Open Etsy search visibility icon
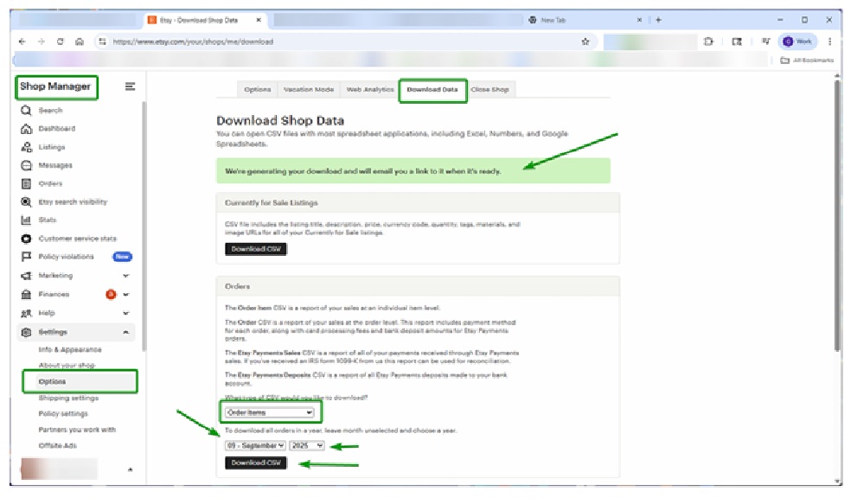 click(x=26, y=201)
